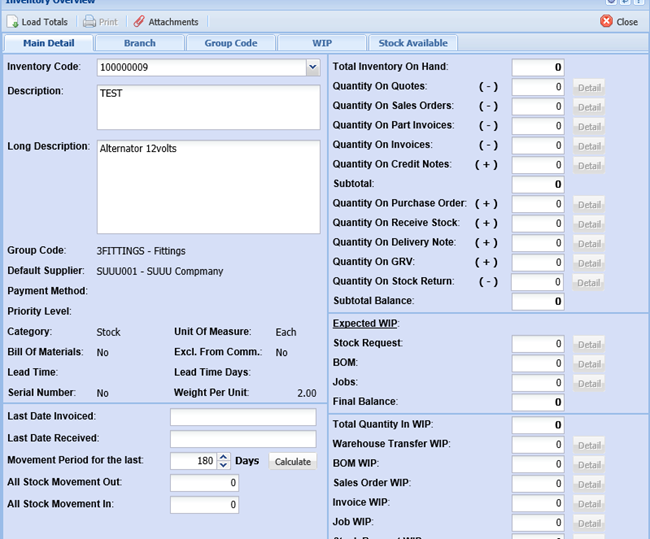Close the Inventory Overview with red icon
The image size is (650, 539).
click(606, 22)
